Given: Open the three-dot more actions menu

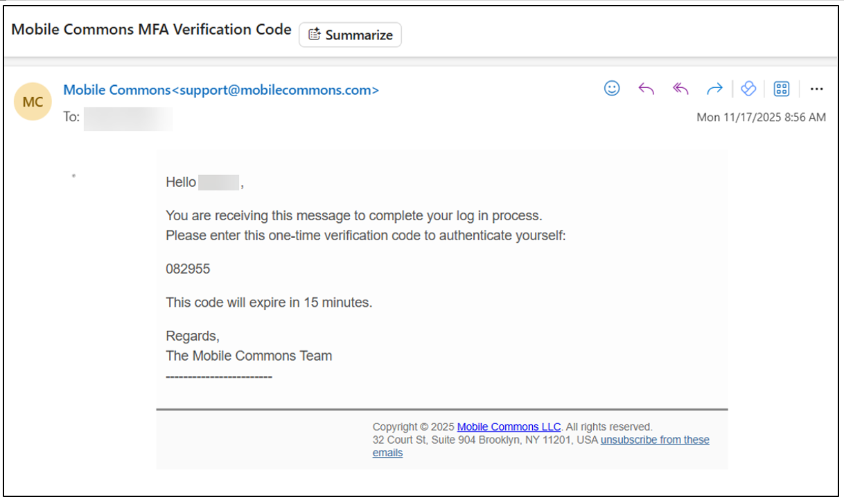Looking at the screenshot, I should pyautogui.click(x=816, y=89).
